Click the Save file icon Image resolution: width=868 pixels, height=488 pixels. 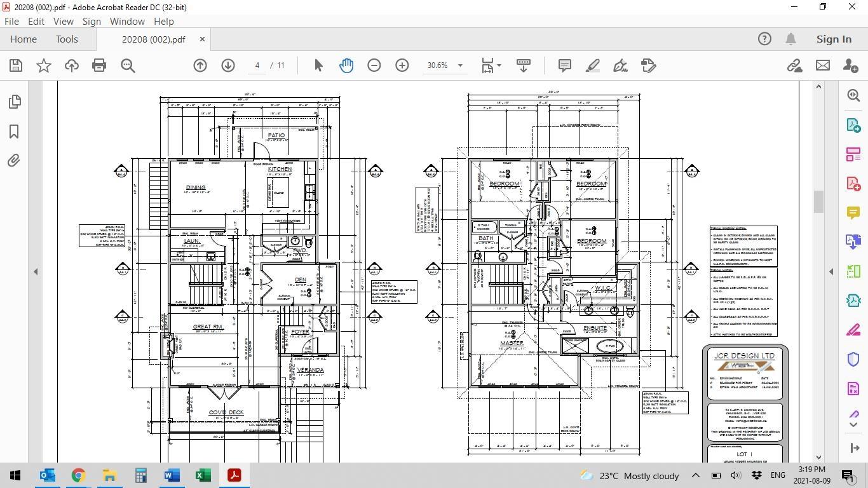tap(16, 65)
